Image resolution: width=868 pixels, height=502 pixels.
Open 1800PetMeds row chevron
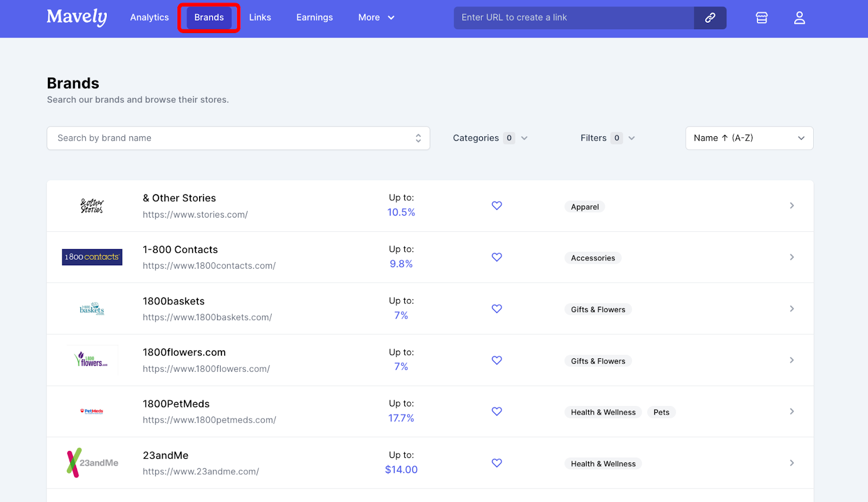(792, 411)
